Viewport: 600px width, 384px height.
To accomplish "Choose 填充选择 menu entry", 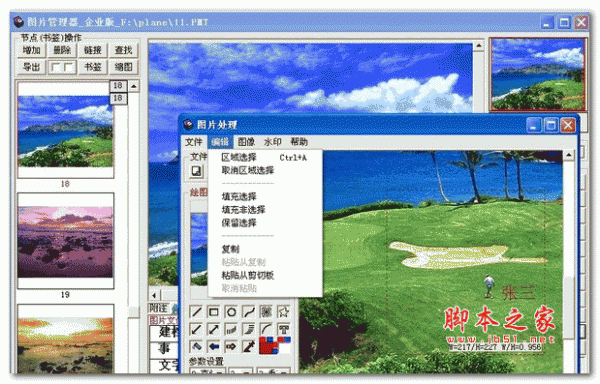I will point(265,197).
